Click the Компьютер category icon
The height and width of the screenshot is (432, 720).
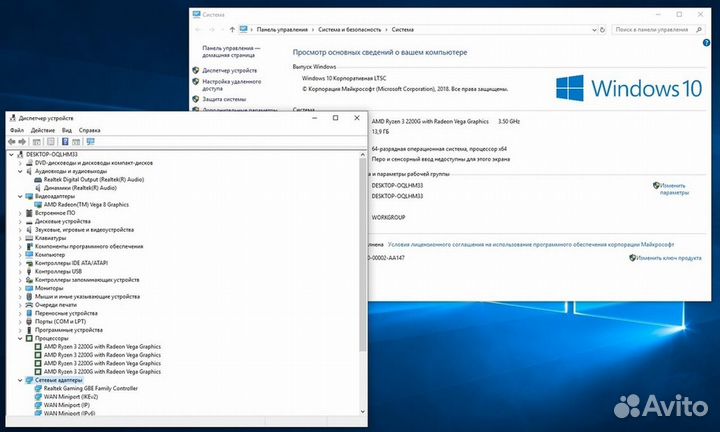point(29,255)
